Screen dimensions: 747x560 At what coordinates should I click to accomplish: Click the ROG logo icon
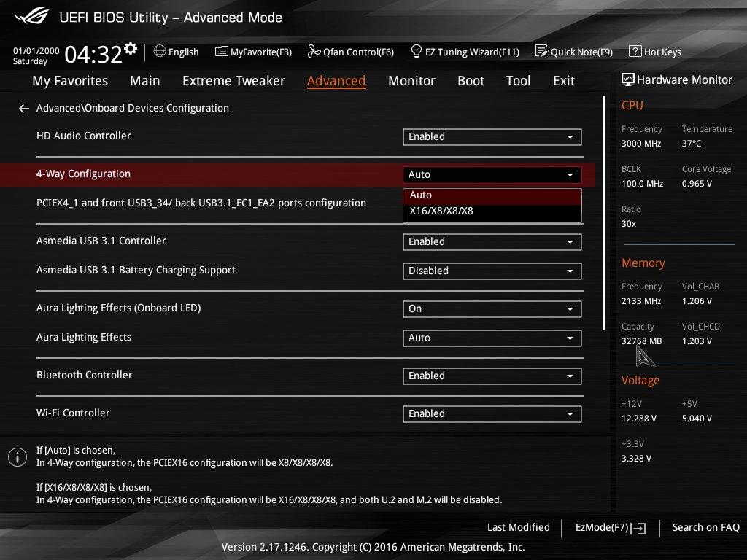click(x=32, y=16)
